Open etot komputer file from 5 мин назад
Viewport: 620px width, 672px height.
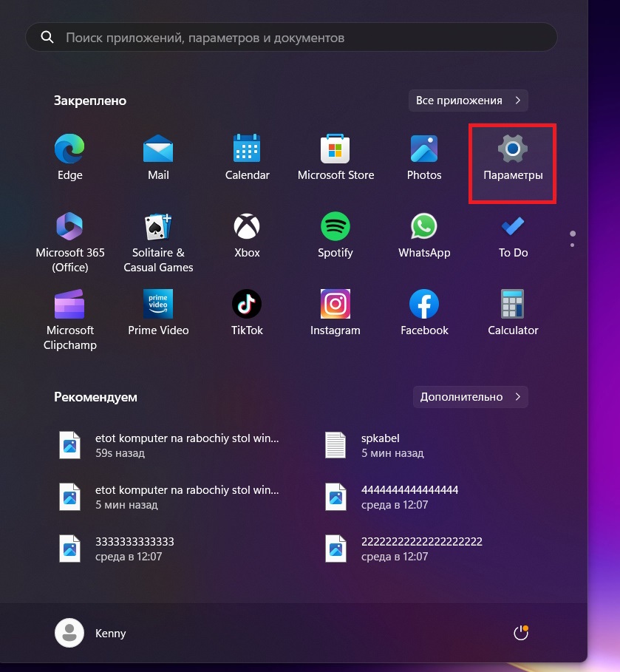tap(169, 497)
